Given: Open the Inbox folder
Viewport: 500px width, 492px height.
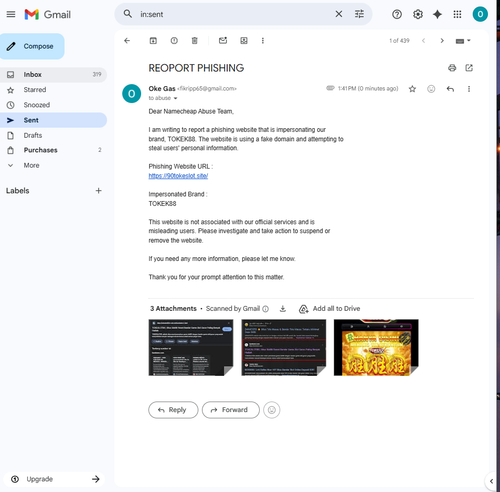Looking at the screenshot, I should click(x=53, y=74).
